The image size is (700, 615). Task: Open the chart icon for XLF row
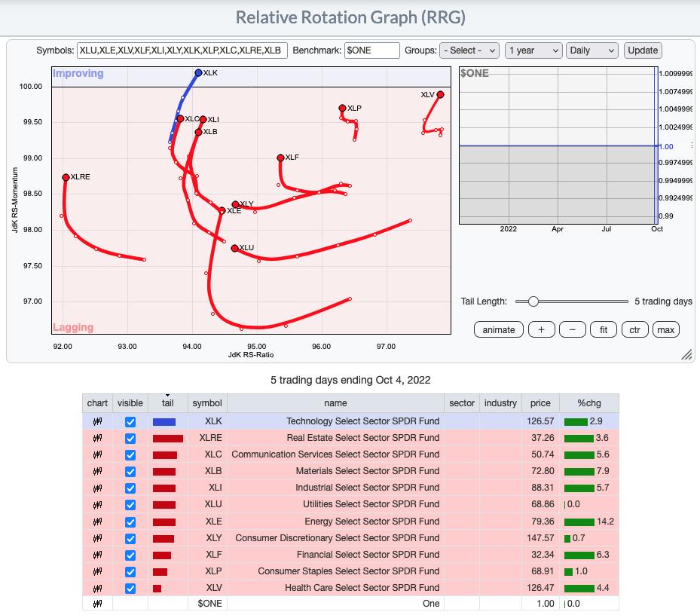click(x=97, y=554)
